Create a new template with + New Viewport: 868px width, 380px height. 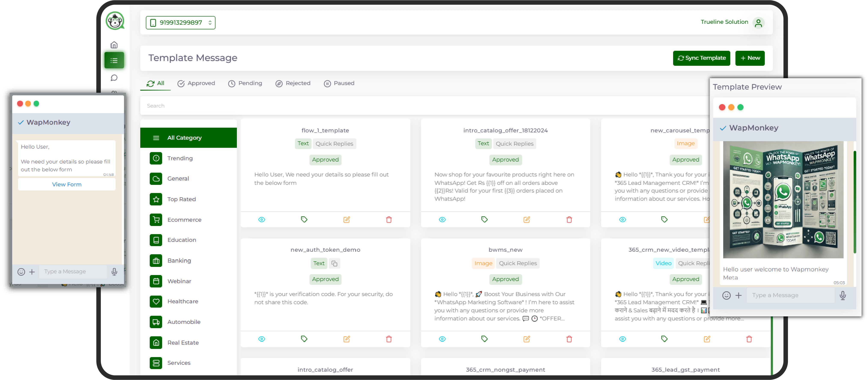pyautogui.click(x=750, y=58)
